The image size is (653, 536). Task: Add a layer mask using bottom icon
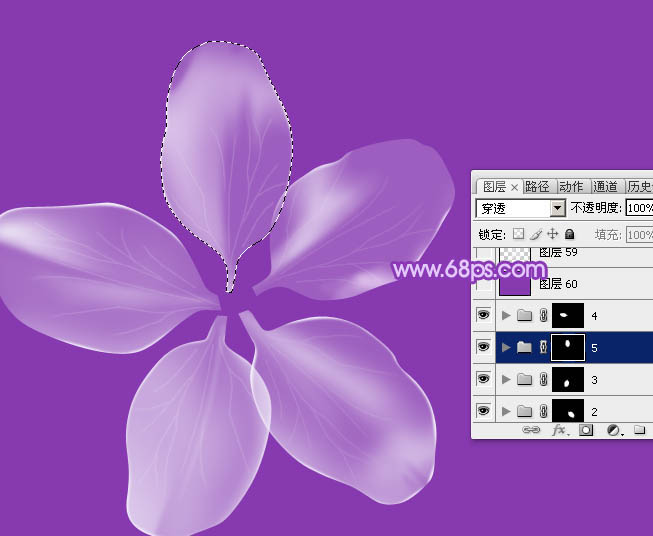586,430
